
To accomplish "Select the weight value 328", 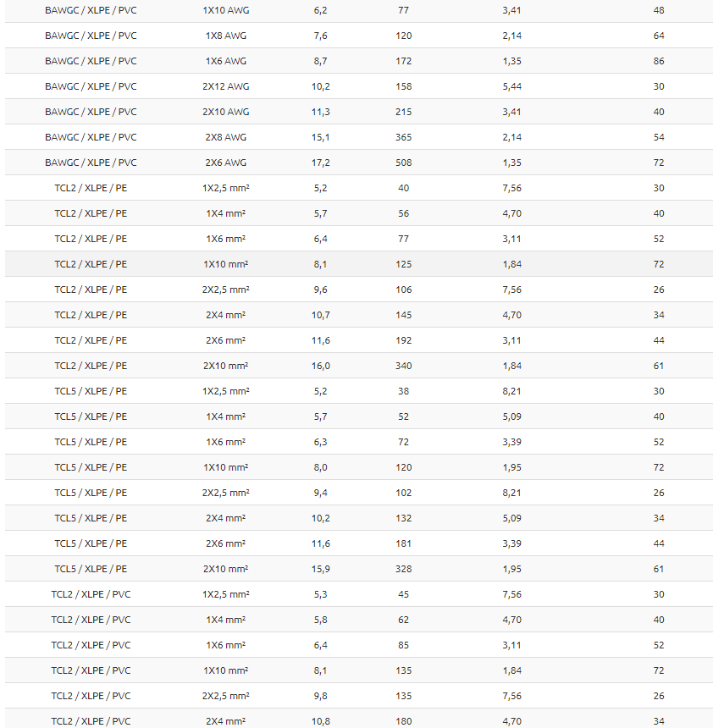I will pos(403,569).
